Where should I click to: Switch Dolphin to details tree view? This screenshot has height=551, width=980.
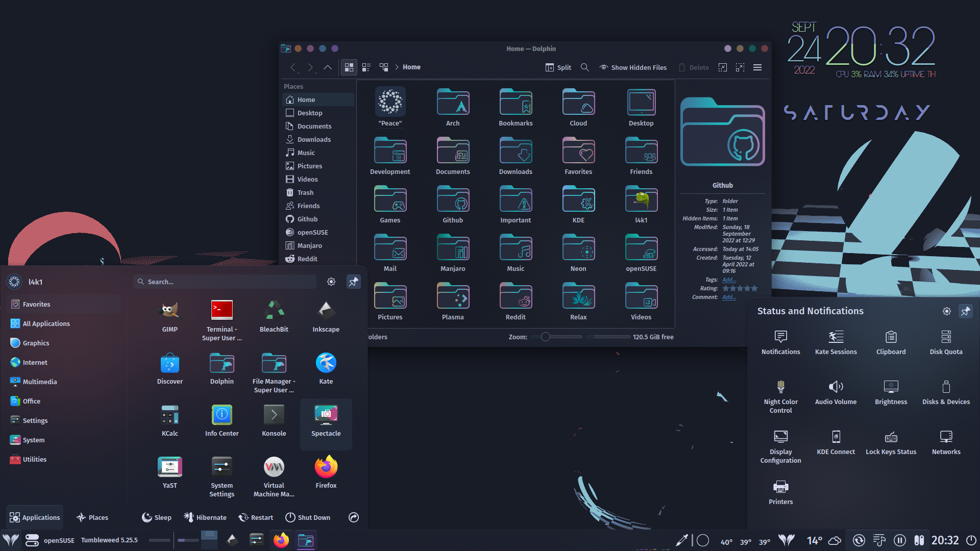(x=384, y=67)
